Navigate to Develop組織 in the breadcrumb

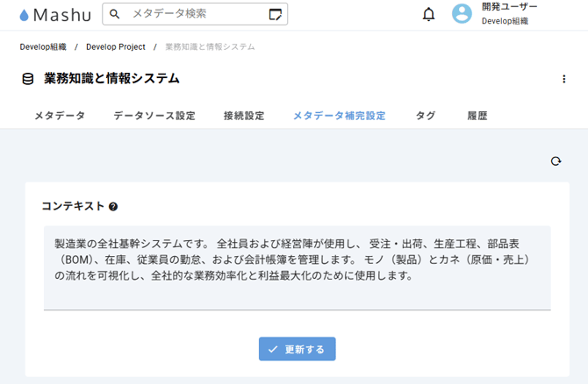[43, 47]
